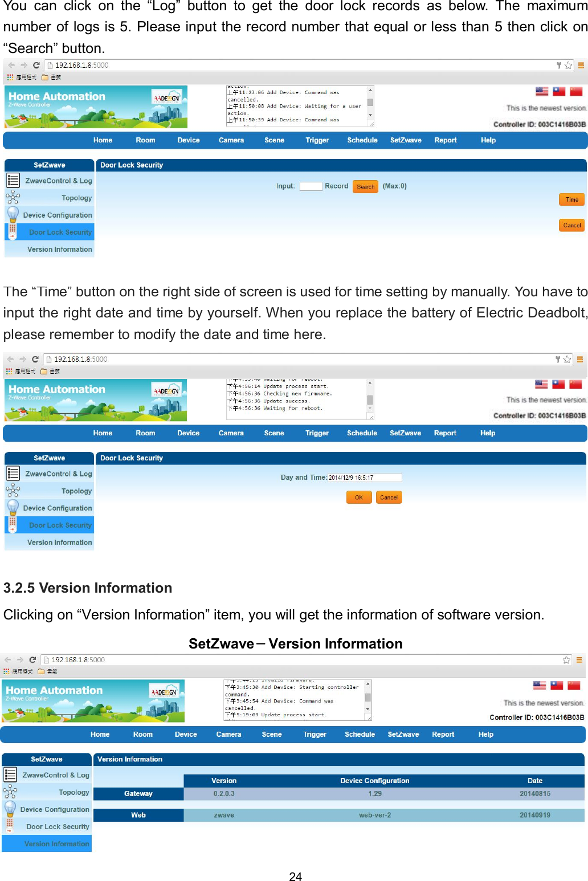The width and height of the screenshot is (588, 881).
Task: Open Trigger tab in Day and Time screenshot
Action: point(317,433)
